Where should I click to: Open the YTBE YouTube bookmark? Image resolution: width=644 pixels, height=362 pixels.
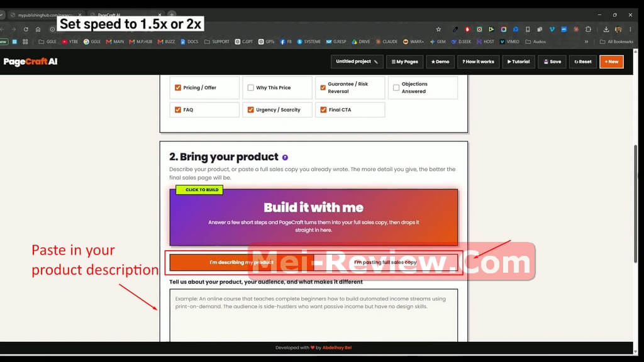pyautogui.click(x=70, y=41)
